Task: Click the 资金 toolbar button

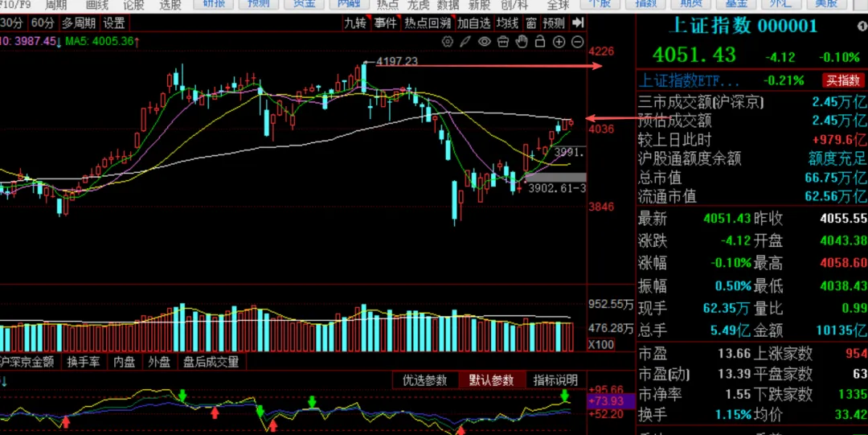Action: (x=305, y=5)
